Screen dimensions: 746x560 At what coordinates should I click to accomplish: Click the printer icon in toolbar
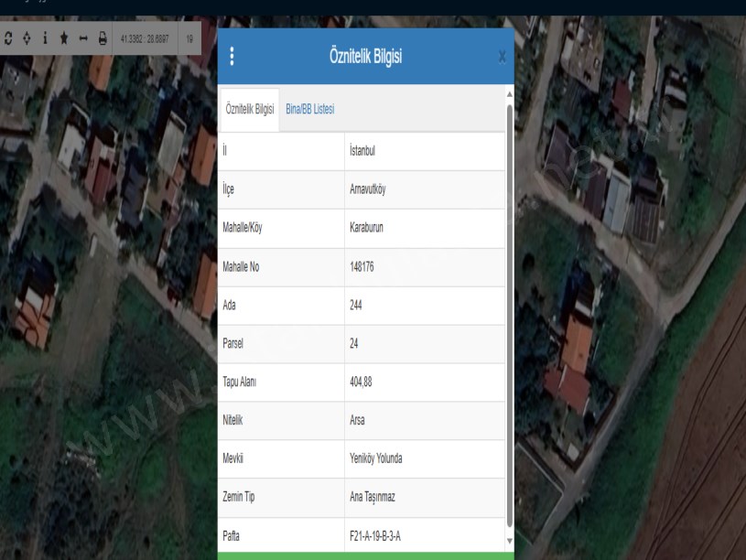click(x=103, y=38)
